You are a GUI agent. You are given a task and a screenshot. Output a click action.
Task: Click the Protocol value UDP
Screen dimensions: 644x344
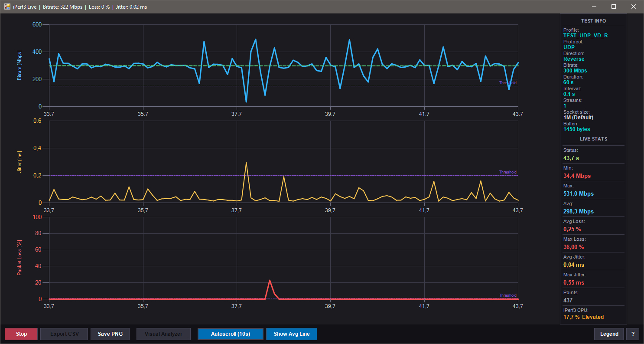(569, 47)
